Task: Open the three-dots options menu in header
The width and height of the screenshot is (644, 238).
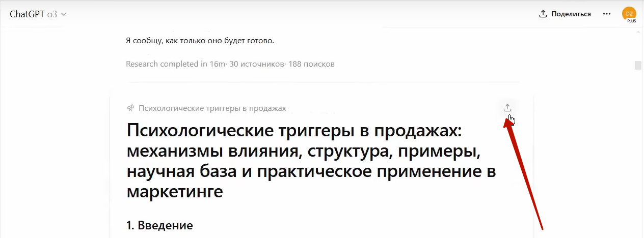Action: coord(607,14)
